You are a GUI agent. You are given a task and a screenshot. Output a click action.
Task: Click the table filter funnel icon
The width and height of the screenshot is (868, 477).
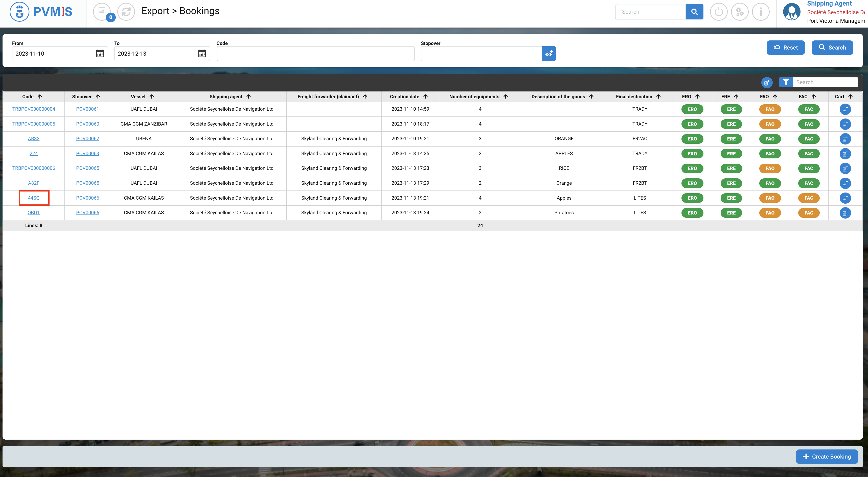click(x=785, y=82)
